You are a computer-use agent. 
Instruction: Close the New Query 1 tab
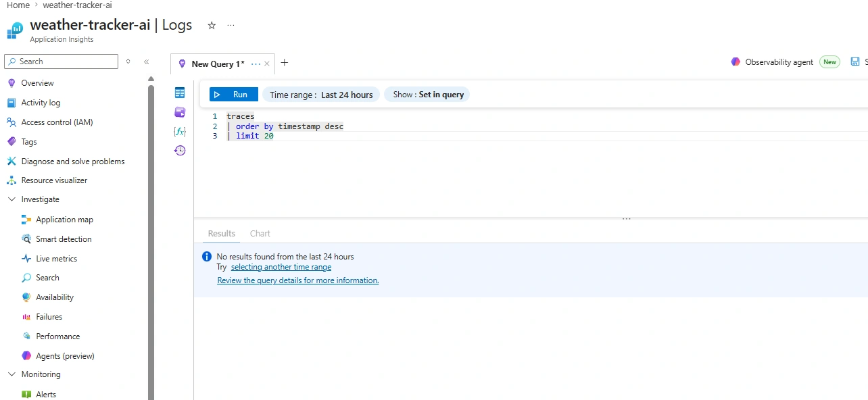tap(267, 64)
